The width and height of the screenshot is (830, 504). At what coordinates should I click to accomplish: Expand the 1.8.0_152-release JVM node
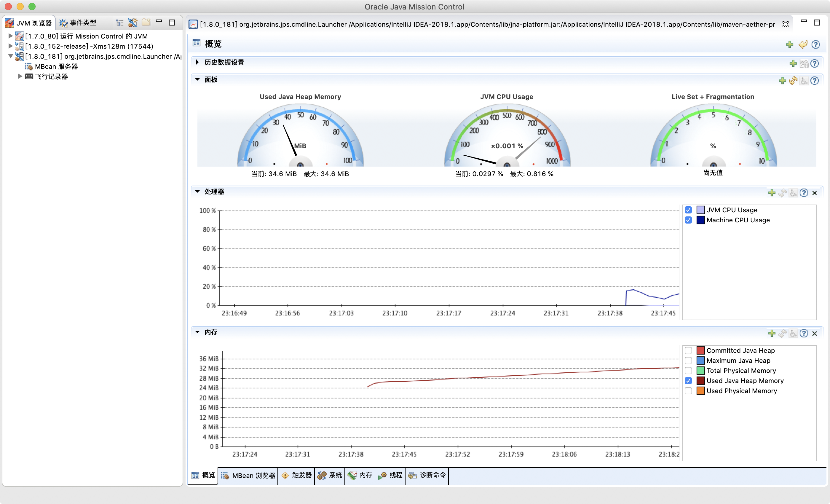(8, 46)
